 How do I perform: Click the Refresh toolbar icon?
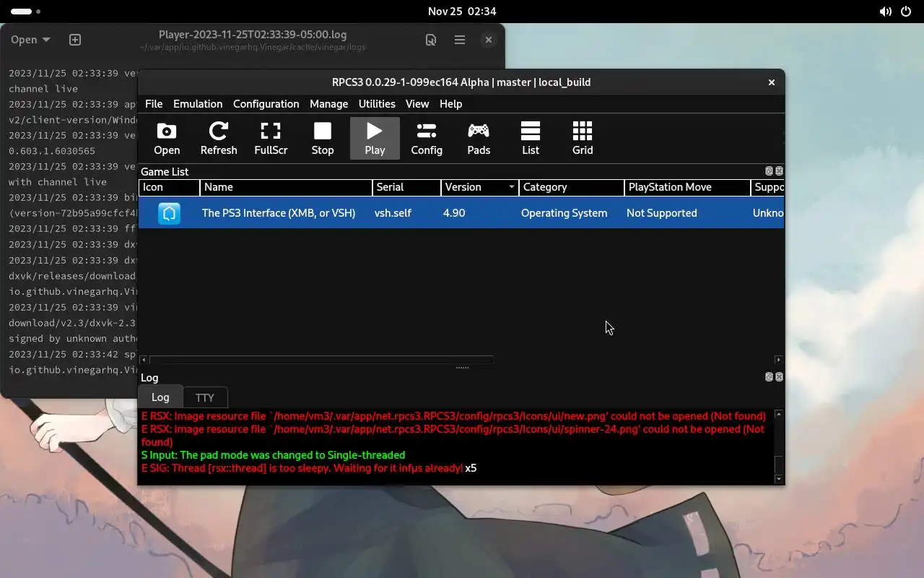[219, 138]
